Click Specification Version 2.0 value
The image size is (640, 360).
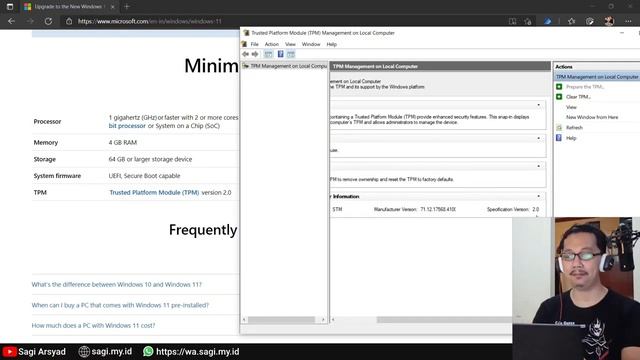point(535,209)
